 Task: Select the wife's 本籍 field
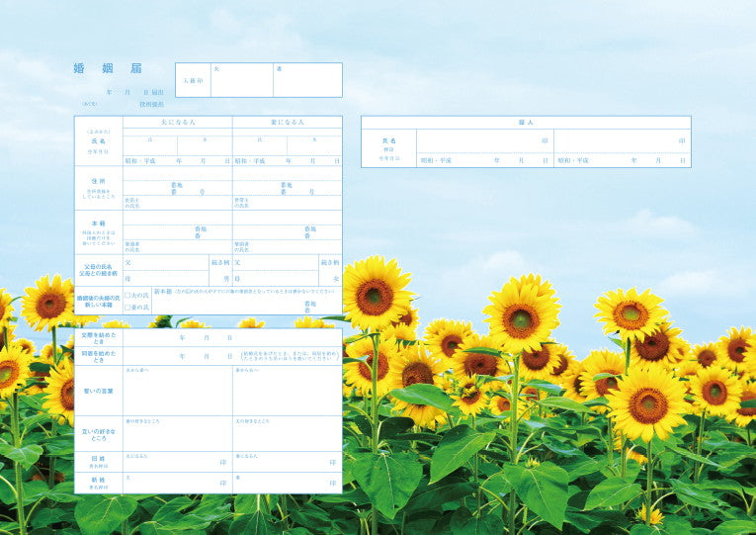coord(287,231)
